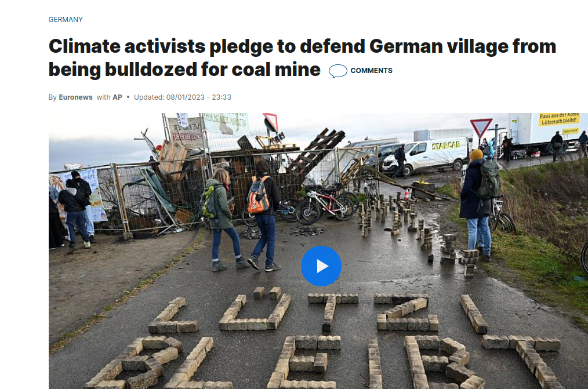This screenshot has width=588, height=389.
Task: Click the BLEIBT brick lettering in photo
Action: pyautogui.click(x=322, y=362)
